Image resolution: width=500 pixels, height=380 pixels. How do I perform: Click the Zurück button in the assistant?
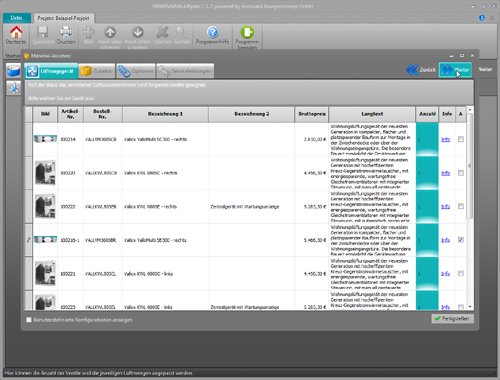point(421,70)
